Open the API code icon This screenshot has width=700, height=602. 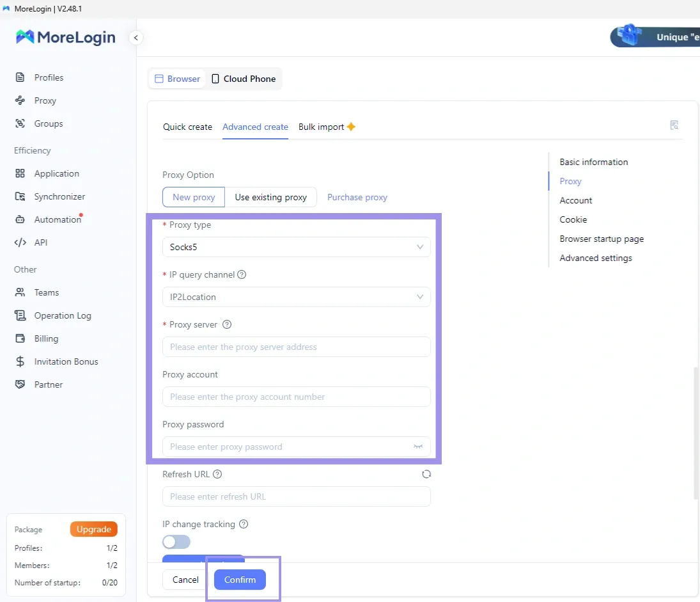pos(20,242)
